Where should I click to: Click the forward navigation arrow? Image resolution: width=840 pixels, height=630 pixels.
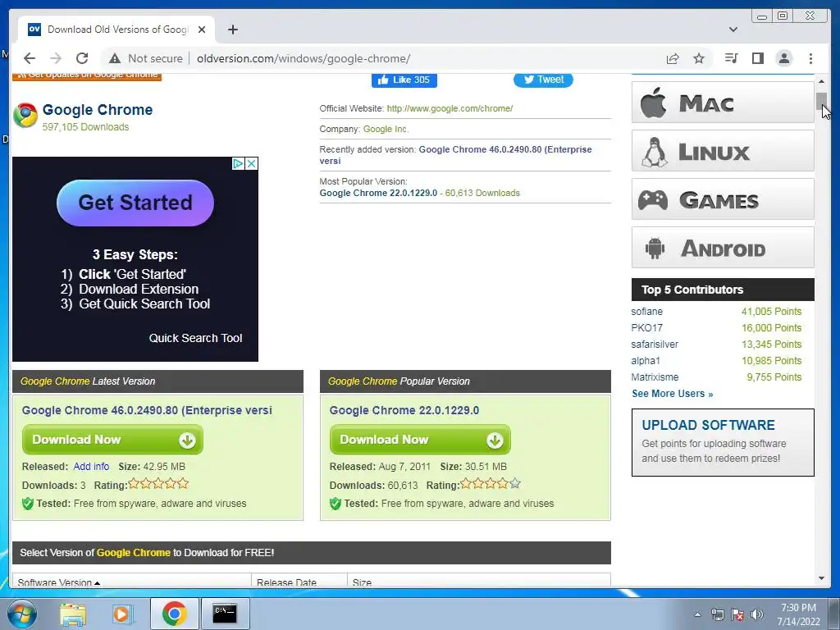pos(55,58)
